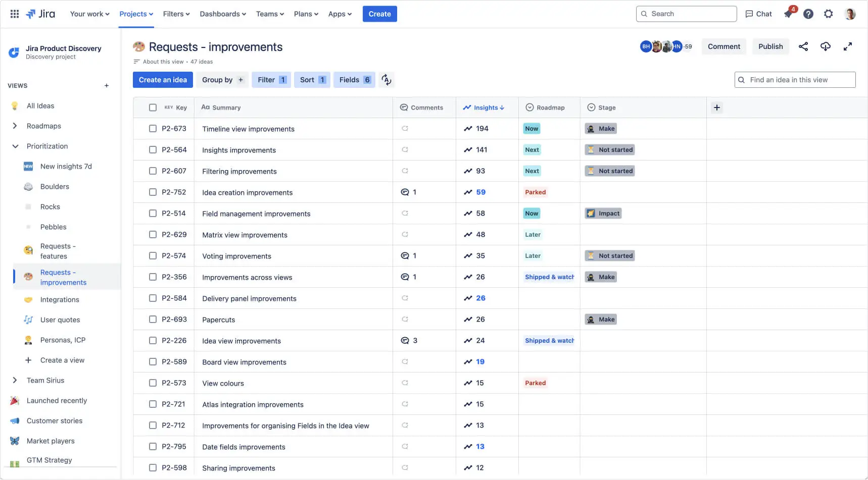Open the Integrations view
This screenshot has height=480, width=868.
(60, 300)
